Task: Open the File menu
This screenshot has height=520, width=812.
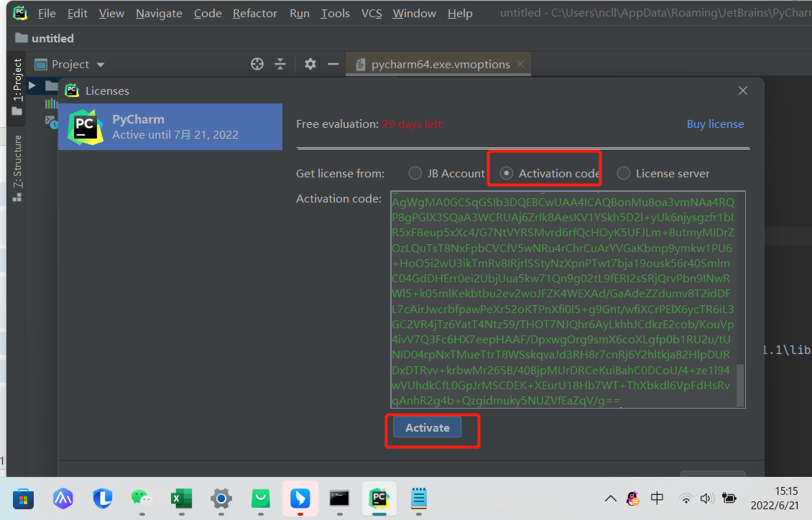Action: 47,14
